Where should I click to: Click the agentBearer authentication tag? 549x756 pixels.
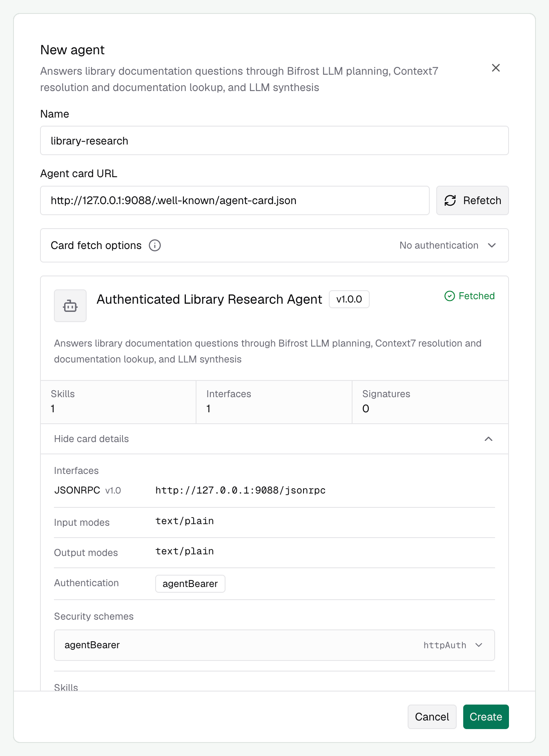pyautogui.click(x=190, y=584)
